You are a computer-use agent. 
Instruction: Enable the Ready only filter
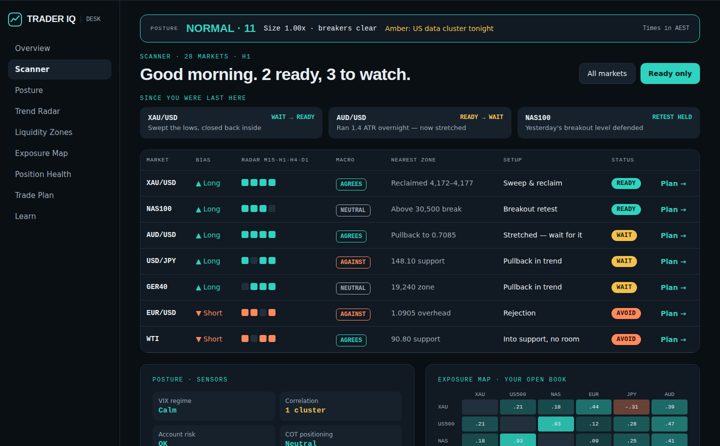coord(670,73)
